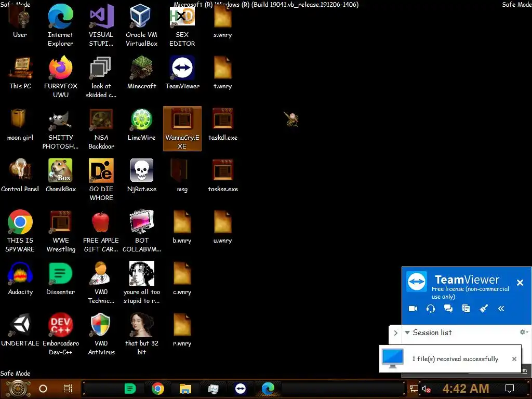
Task: Select the taskse.exe icon
Action: pos(222,177)
